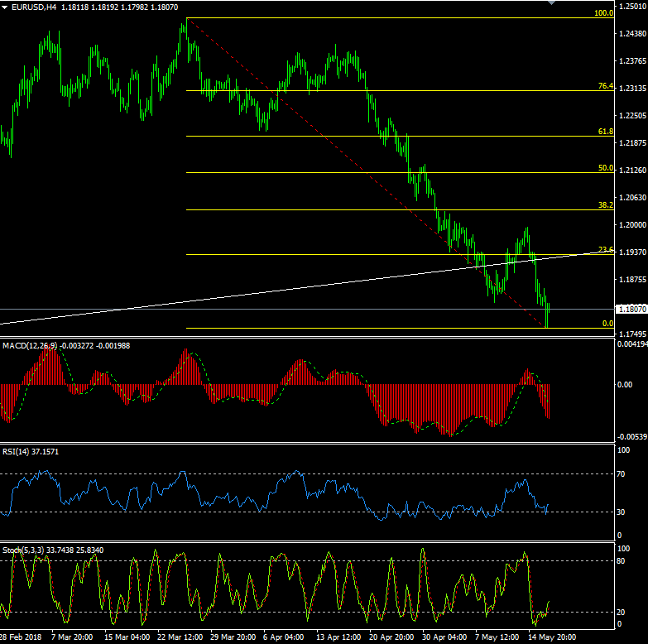Screen dimensions: 648x644
Task: Click the EURUSD,H4 symbol title
Action: (29, 7)
